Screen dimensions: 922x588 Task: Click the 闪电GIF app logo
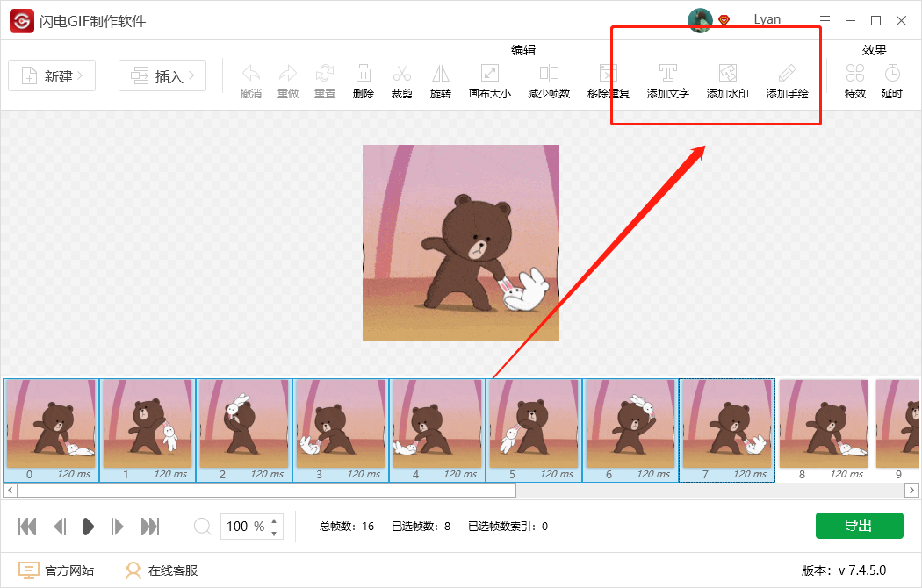tap(22, 21)
